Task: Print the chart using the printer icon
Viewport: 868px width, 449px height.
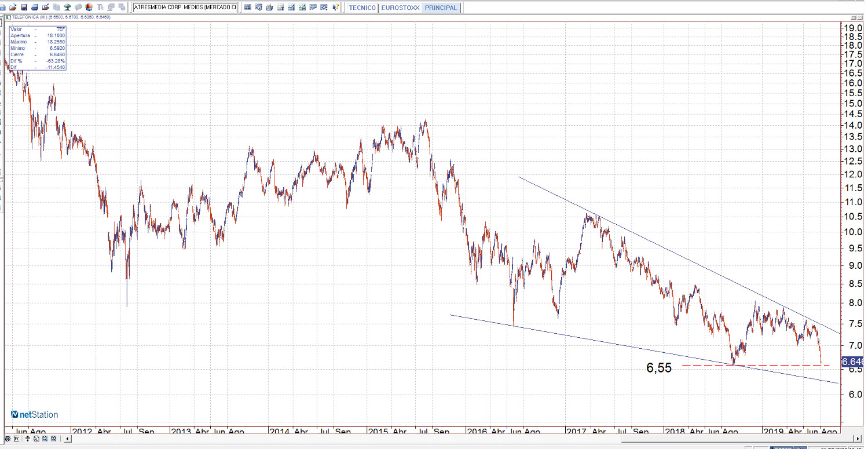Action: click(x=35, y=8)
